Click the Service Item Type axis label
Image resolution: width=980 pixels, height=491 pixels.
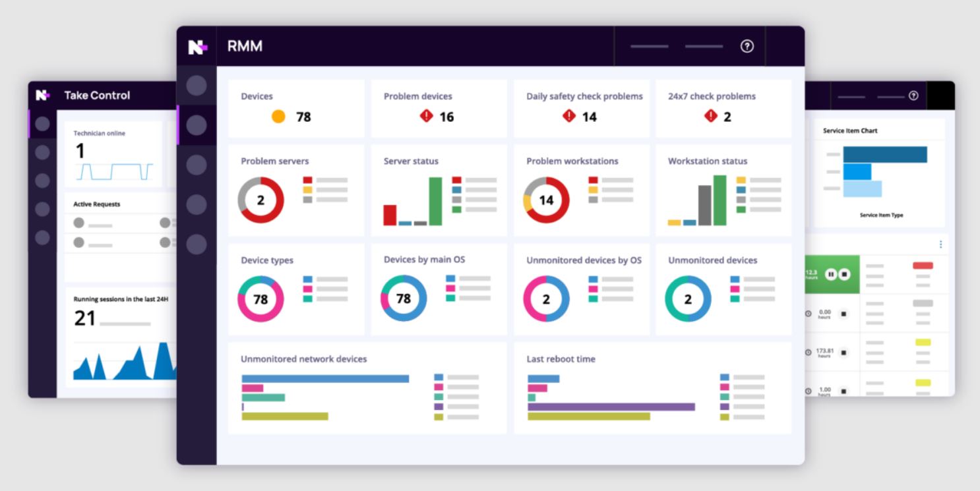pyautogui.click(x=881, y=216)
